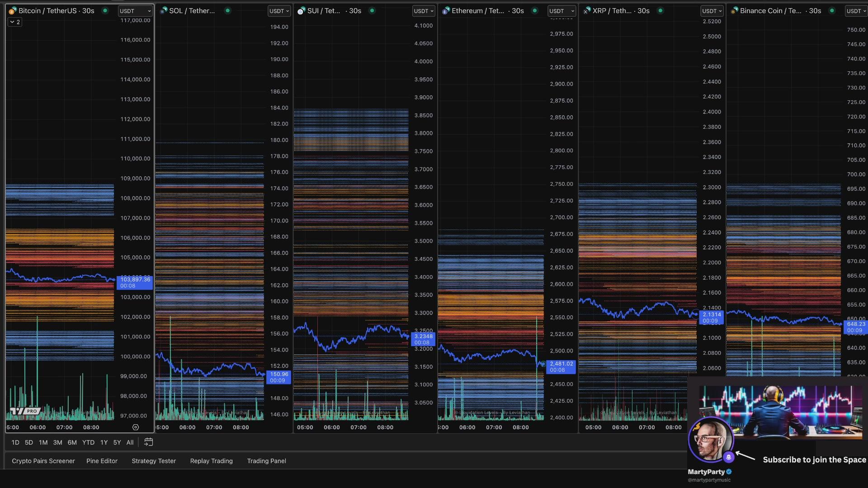Click the SOL symbol icon in second chart

click(x=164, y=11)
